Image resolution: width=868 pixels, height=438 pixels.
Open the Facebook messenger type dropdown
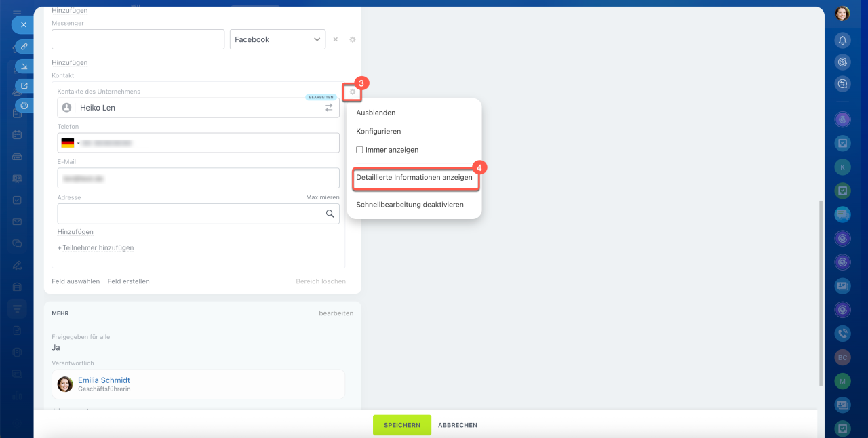(x=277, y=39)
